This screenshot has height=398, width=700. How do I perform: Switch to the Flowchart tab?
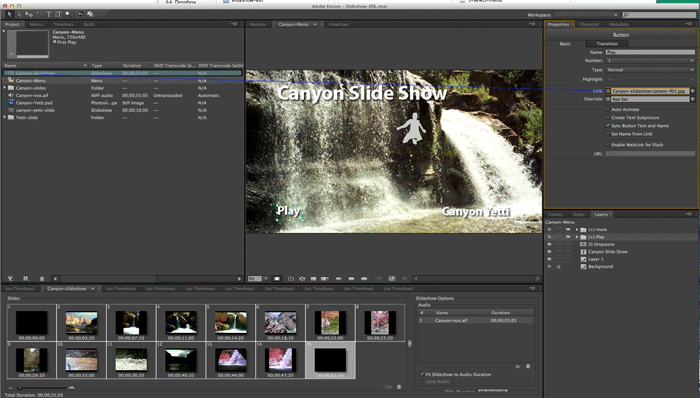click(x=339, y=25)
